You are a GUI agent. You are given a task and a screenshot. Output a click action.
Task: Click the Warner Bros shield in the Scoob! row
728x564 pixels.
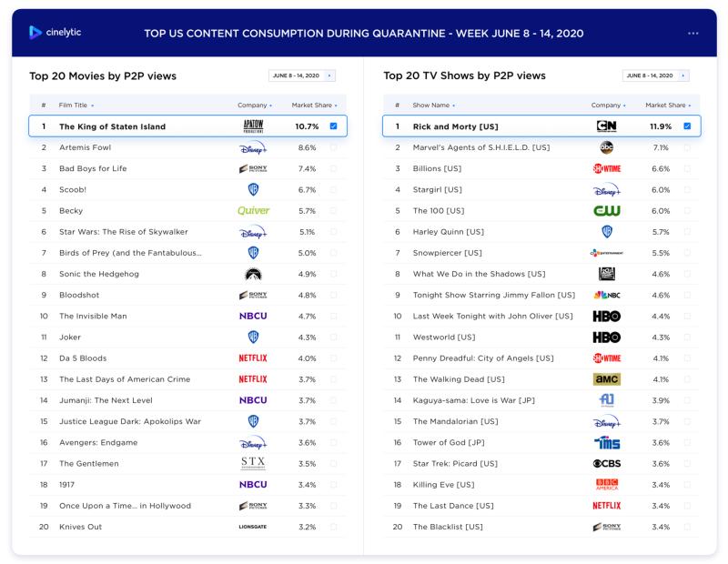pyautogui.click(x=253, y=189)
